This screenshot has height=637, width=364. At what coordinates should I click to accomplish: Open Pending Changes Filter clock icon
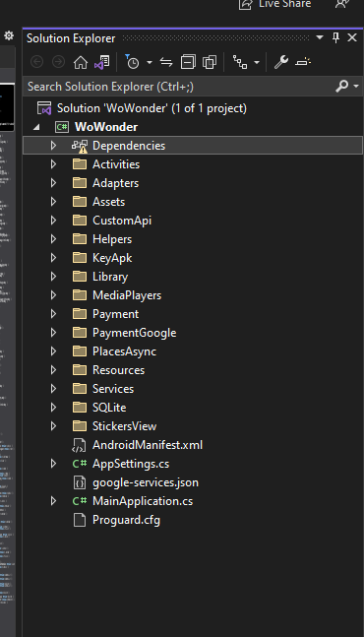[132, 62]
